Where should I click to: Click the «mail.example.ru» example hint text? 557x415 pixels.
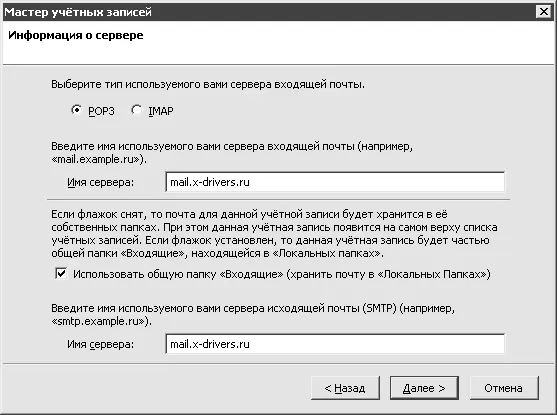[99, 159]
